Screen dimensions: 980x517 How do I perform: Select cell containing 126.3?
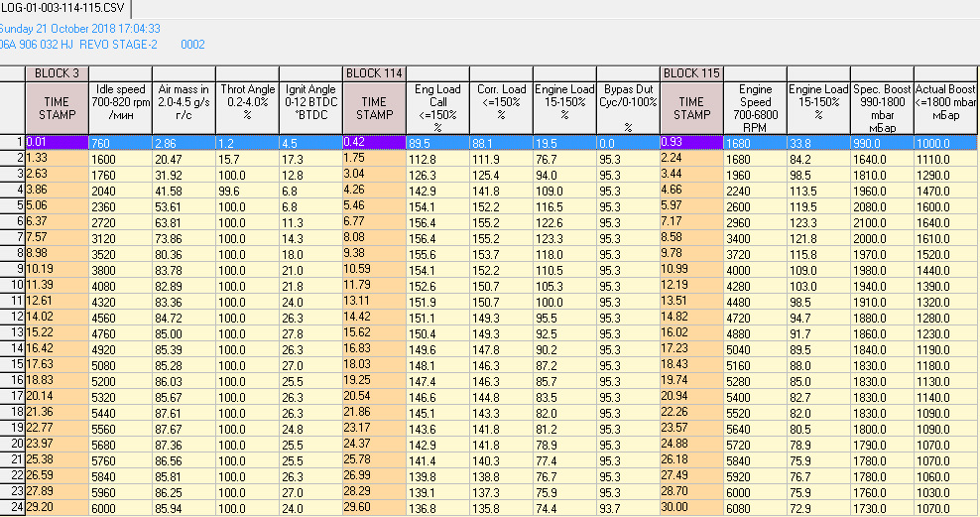click(437, 175)
